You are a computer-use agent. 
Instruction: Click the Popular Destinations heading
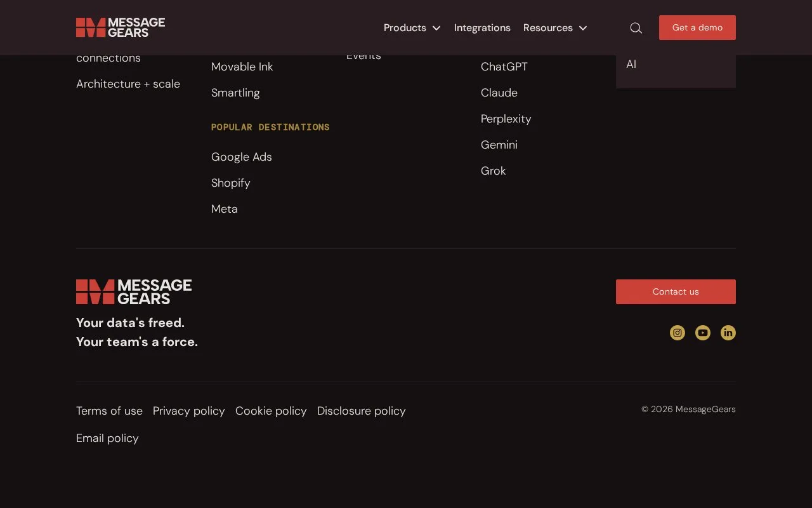pyautogui.click(x=270, y=127)
